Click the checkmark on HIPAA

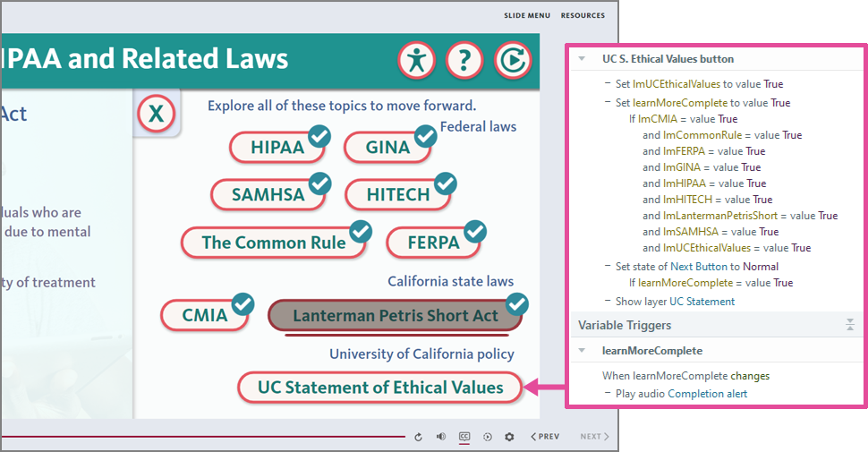(319, 136)
